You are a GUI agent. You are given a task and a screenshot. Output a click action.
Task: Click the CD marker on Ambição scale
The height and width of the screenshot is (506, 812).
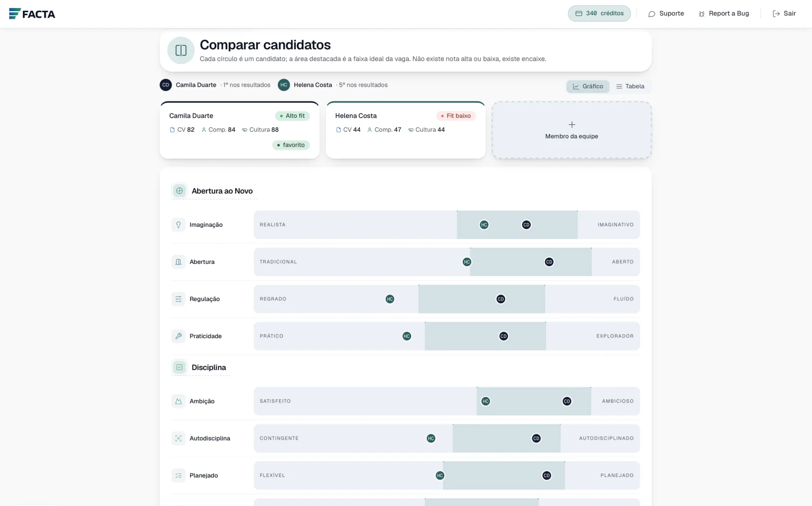tap(567, 401)
